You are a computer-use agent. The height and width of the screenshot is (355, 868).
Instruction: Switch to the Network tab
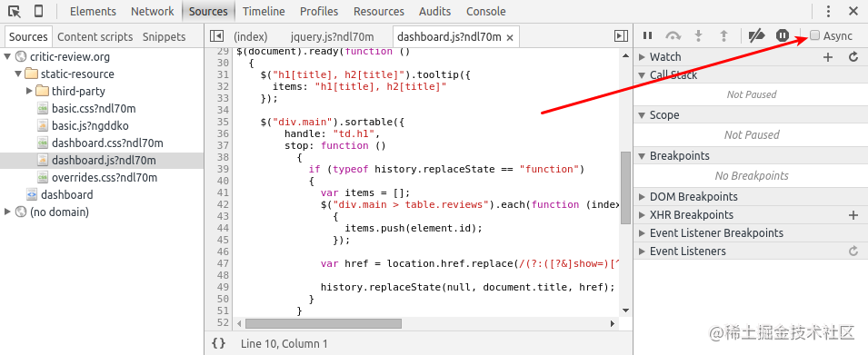(152, 12)
